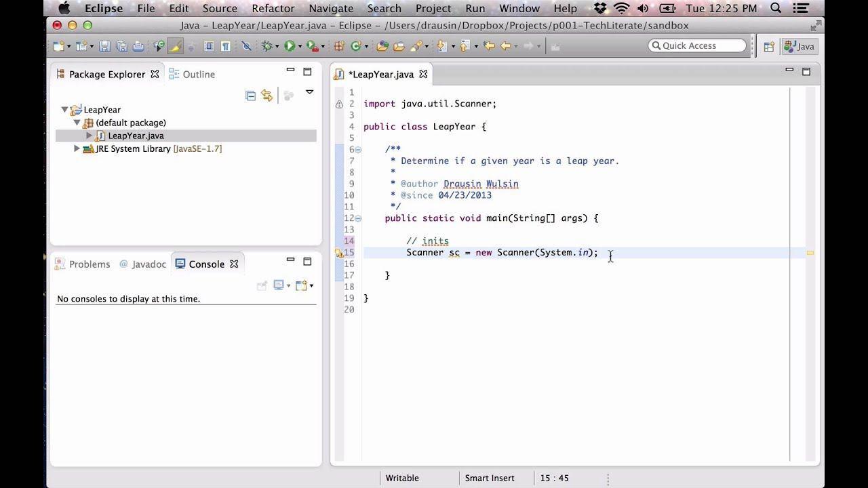
Task: Open the Run menu in menu bar
Action: point(475,9)
